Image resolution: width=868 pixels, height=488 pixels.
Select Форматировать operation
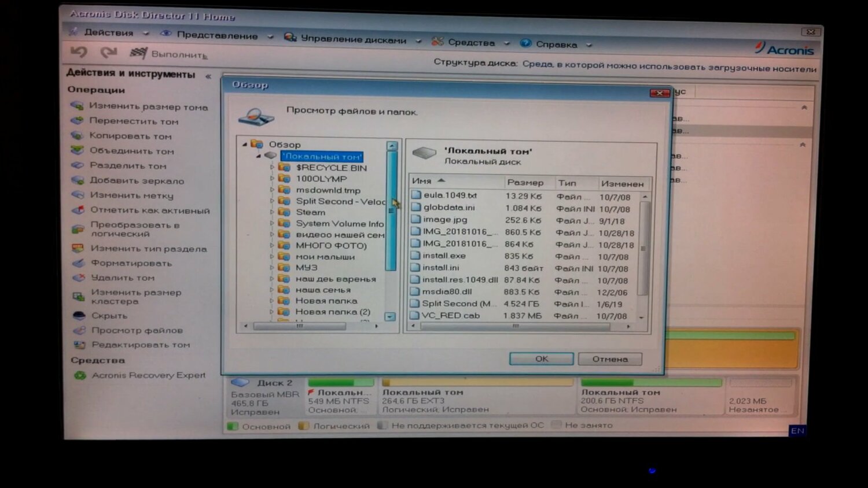[123, 263]
